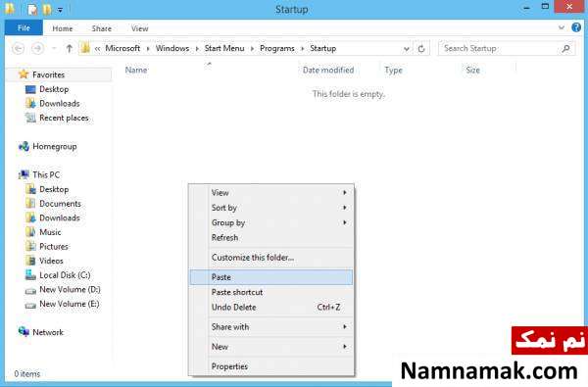Click the Back navigation arrow
The image size is (588, 387).
(18, 48)
